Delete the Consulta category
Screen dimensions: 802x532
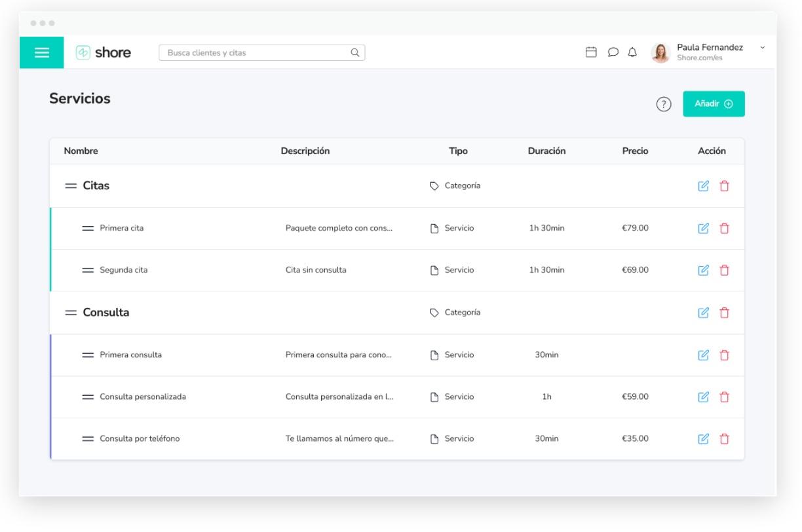click(x=724, y=313)
